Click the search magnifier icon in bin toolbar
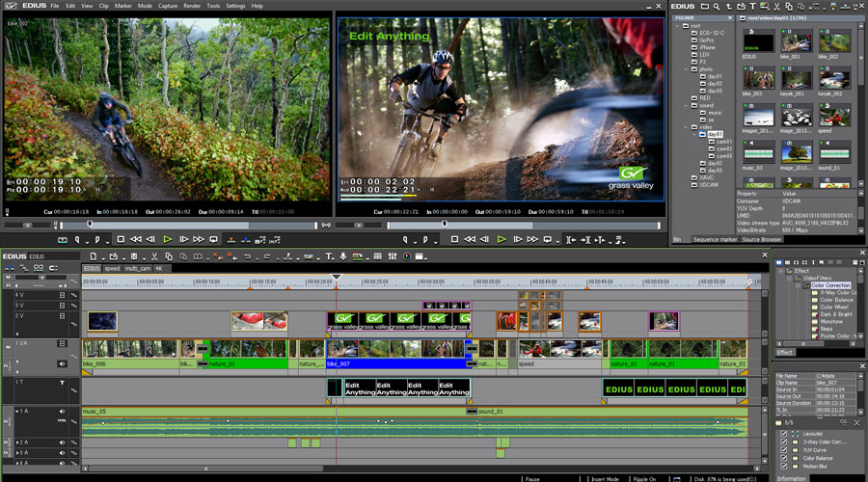 (x=717, y=6)
